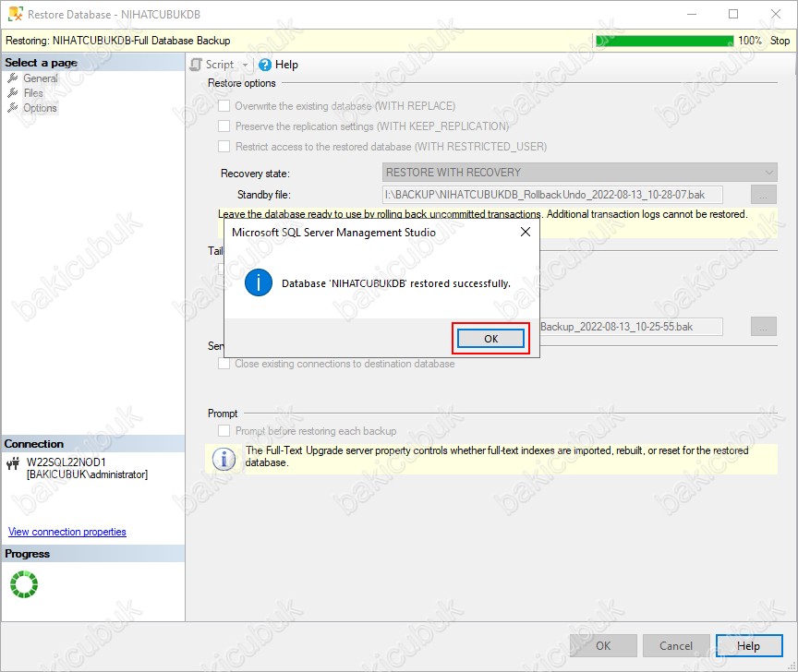Click the tail-log backup file path field
Screen dimensions: 798x672
tap(631, 327)
